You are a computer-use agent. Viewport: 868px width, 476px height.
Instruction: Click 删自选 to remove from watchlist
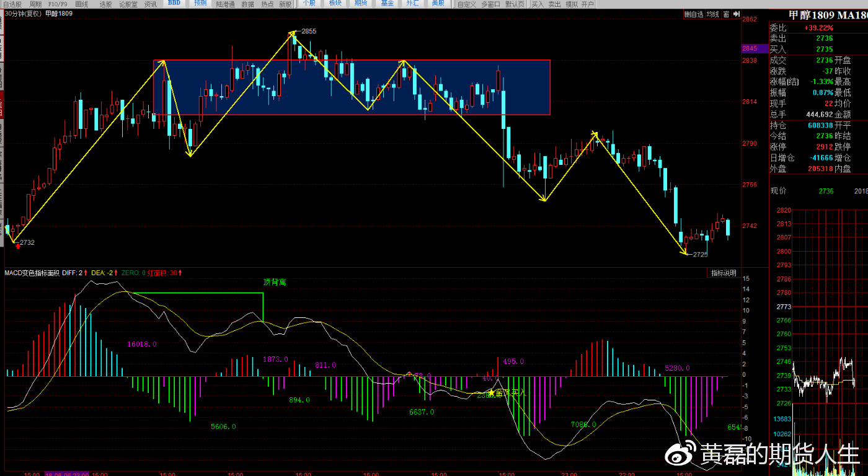click(694, 14)
